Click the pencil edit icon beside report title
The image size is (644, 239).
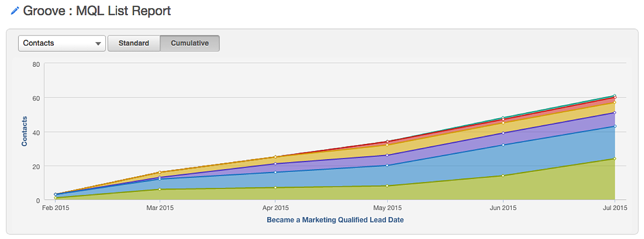click(15, 11)
